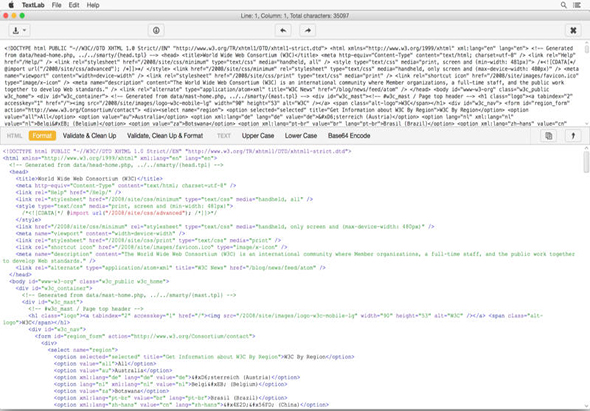Click the </head> closing tag line
The height and width of the screenshot is (411, 590).
pos(20,275)
